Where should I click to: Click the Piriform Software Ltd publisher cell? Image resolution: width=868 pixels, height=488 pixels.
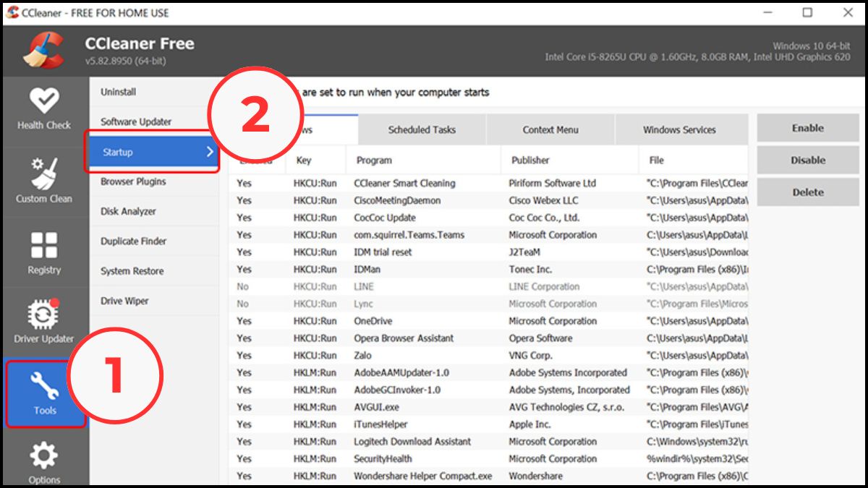(x=553, y=184)
